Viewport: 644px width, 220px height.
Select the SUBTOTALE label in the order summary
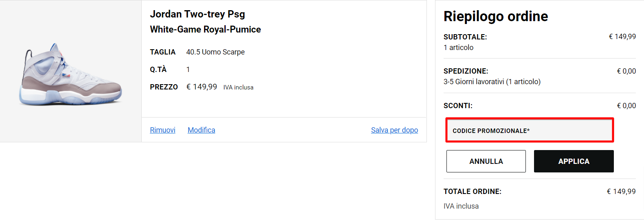coord(465,37)
